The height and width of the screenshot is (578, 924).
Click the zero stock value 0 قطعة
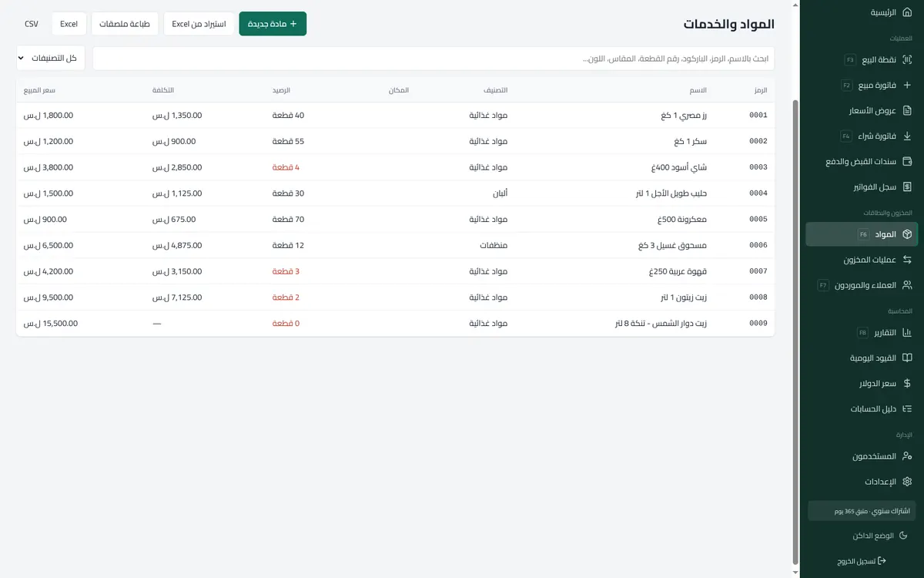click(286, 324)
